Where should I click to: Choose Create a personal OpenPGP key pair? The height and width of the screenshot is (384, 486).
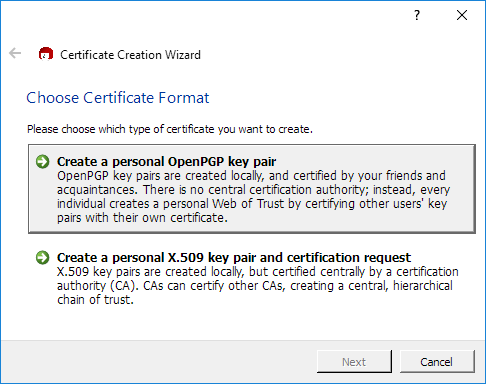tap(252, 189)
